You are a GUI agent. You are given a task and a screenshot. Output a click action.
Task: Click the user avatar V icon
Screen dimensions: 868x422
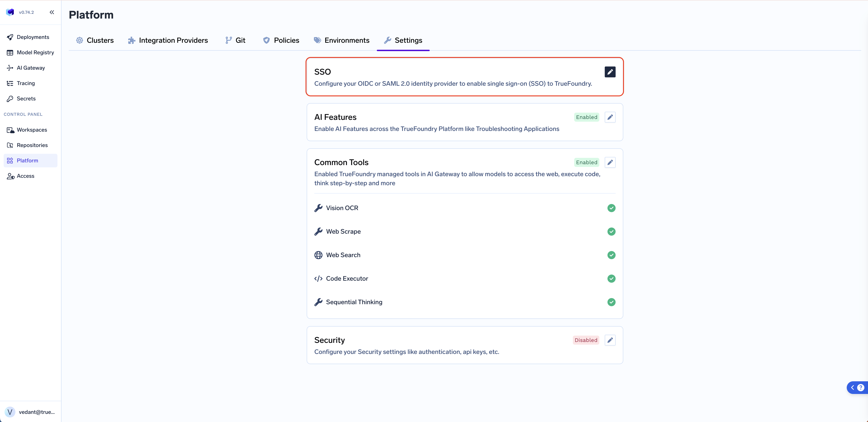[x=10, y=412]
